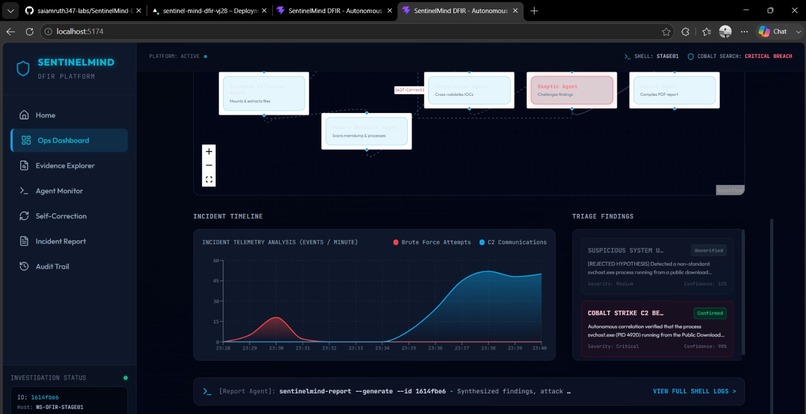Click the Evidence Explorer file icon
The image size is (806, 414).
[24, 166]
